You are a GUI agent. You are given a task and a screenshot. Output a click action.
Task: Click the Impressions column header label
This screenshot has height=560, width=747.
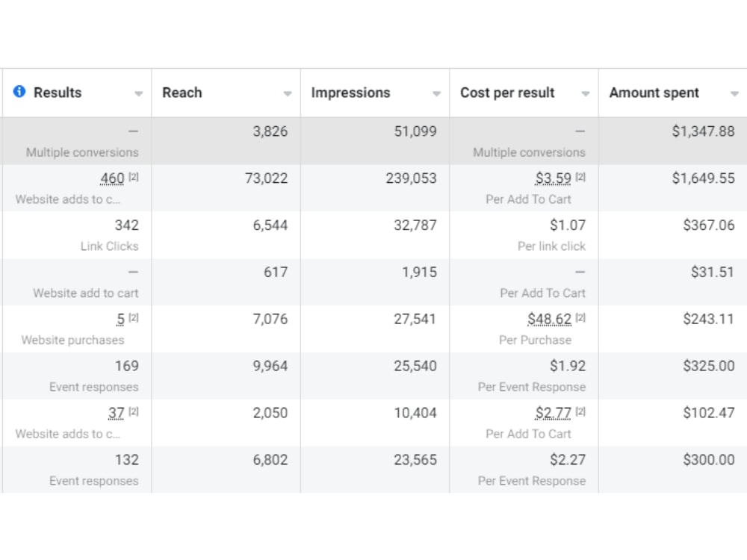pyautogui.click(x=350, y=93)
